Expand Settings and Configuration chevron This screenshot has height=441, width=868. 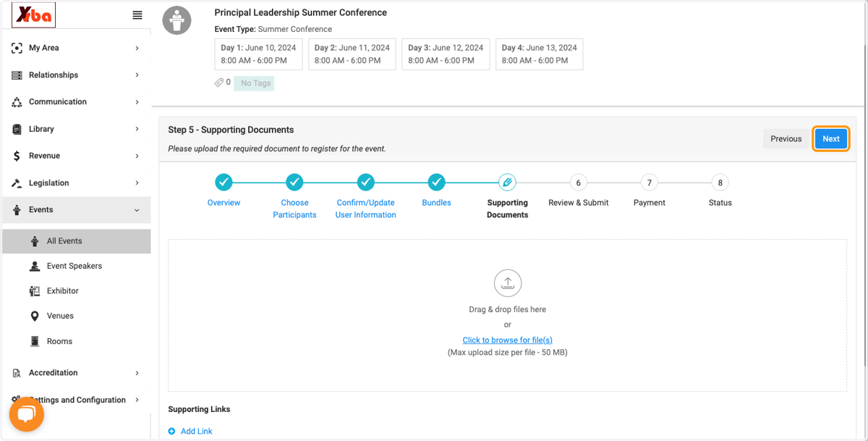coord(137,400)
